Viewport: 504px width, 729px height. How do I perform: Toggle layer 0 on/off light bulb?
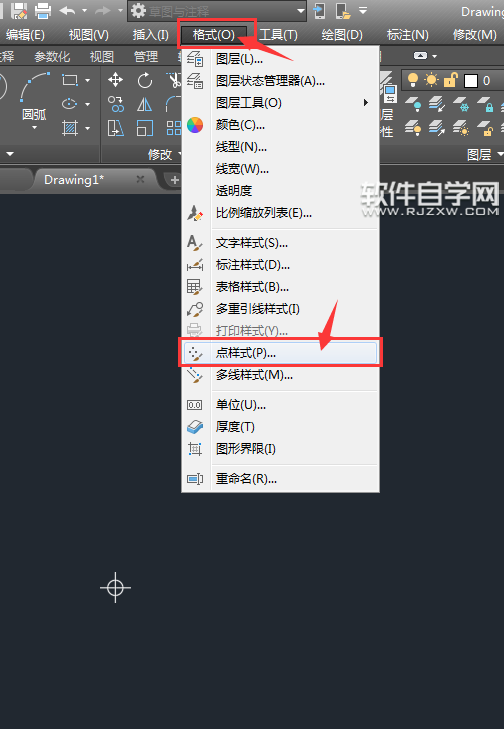coord(412,80)
